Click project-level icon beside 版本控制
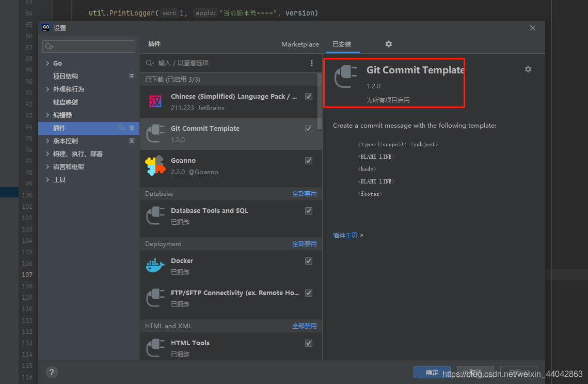588x384 pixels. [132, 141]
